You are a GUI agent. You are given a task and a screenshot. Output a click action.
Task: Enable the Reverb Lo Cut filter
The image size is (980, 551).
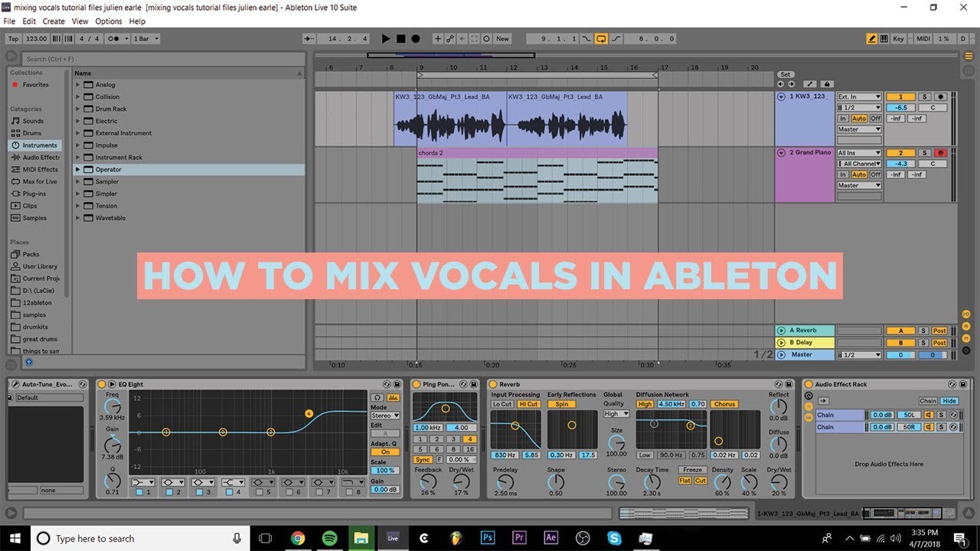pyautogui.click(x=502, y=404)
